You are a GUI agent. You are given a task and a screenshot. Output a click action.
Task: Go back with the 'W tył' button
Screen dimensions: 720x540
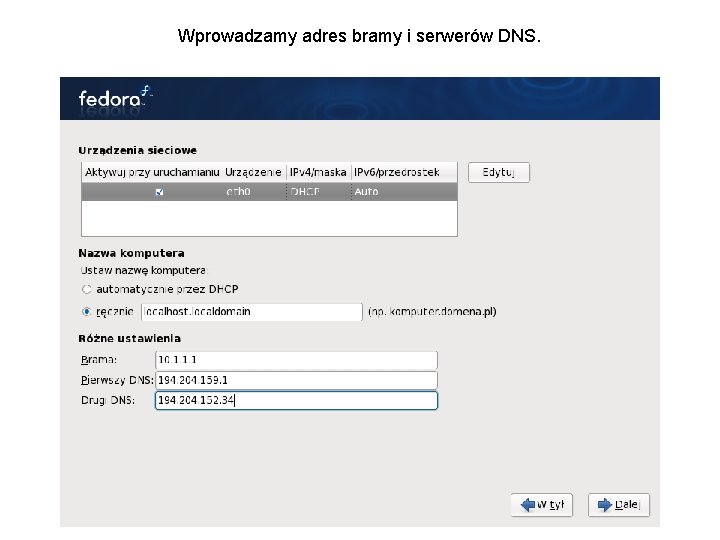(x=542, y=505)
